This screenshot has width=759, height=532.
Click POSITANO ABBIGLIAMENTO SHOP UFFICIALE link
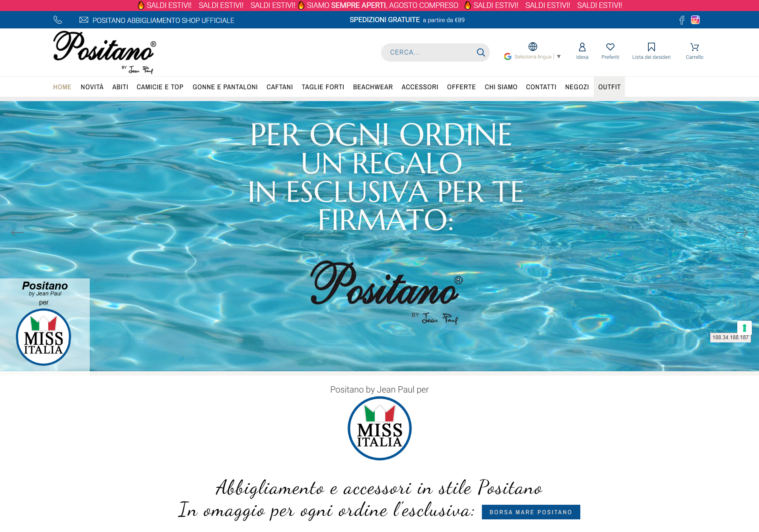coord(163,20)
